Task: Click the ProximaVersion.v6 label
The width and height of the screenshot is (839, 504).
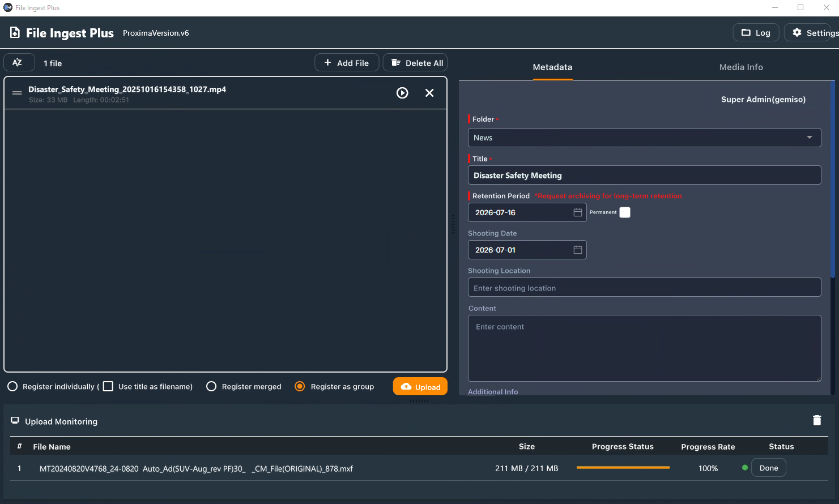Action: (x=156, y=33)
